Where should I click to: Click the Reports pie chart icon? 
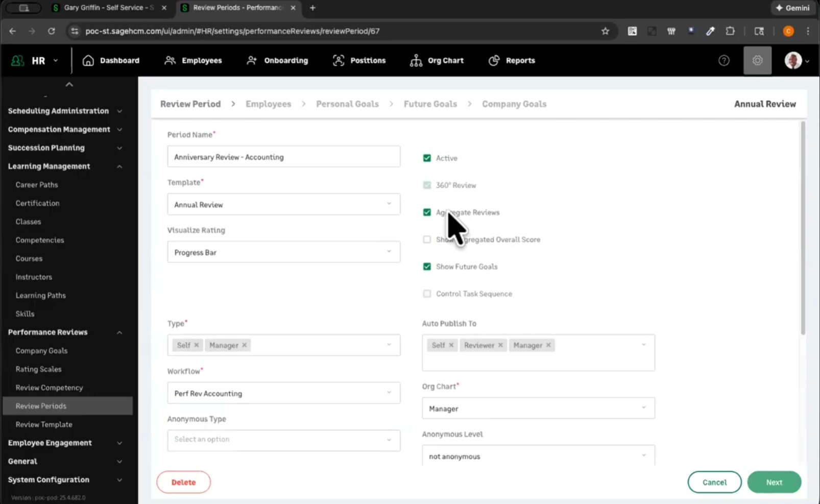(x=494, y=61)
